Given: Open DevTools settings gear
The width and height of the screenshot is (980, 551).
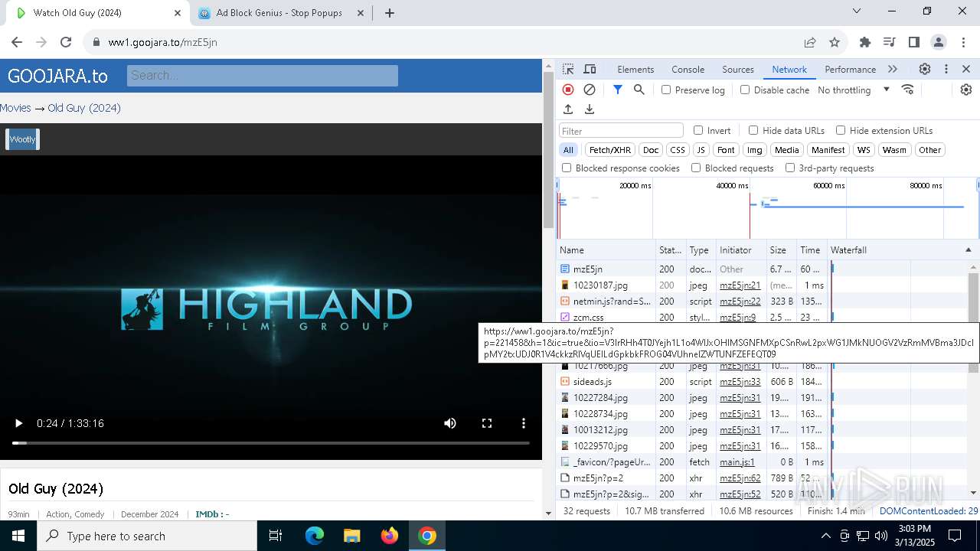Looking at the screenshot, I should pos(925,69).
